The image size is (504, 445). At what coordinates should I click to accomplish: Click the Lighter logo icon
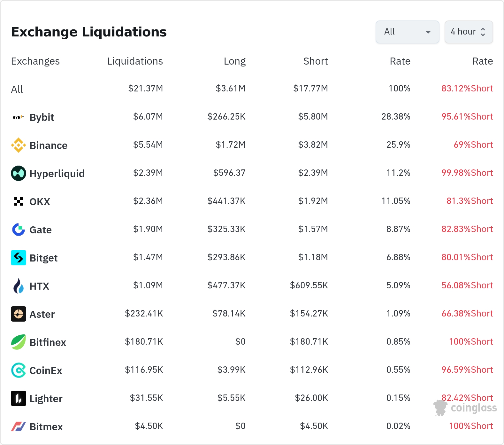click(x=19, y=398)
